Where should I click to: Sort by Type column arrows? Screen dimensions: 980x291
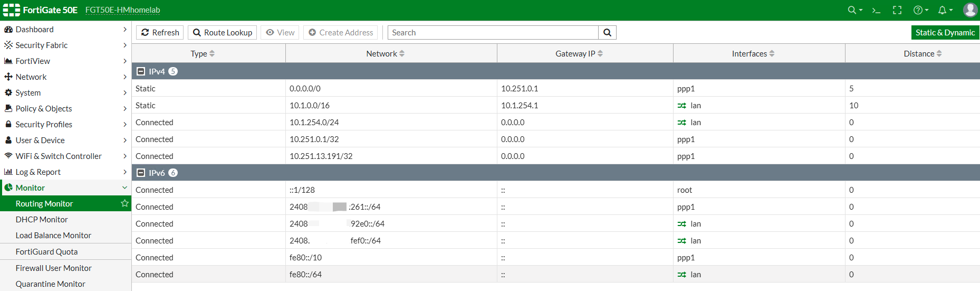tap(212, 54)
